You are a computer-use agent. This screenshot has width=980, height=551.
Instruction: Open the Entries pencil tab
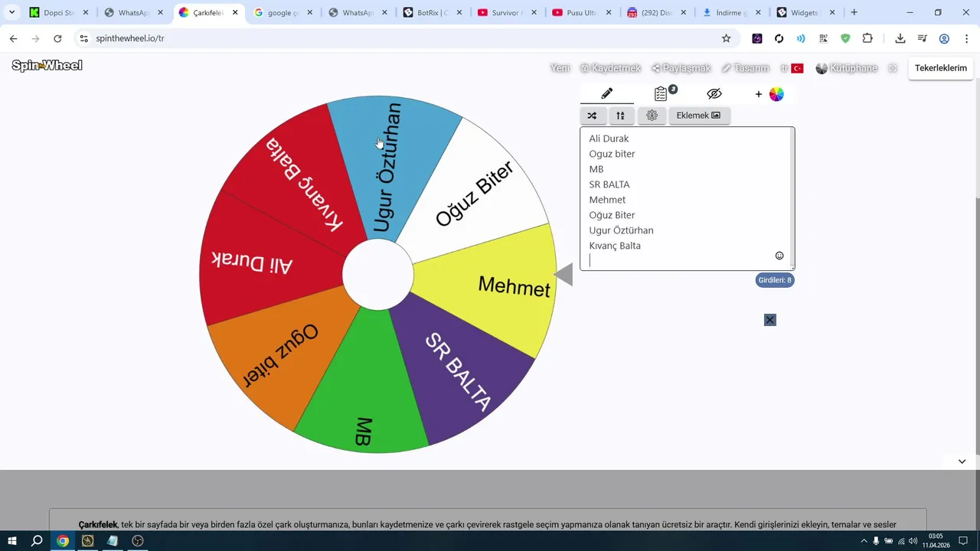607,93
